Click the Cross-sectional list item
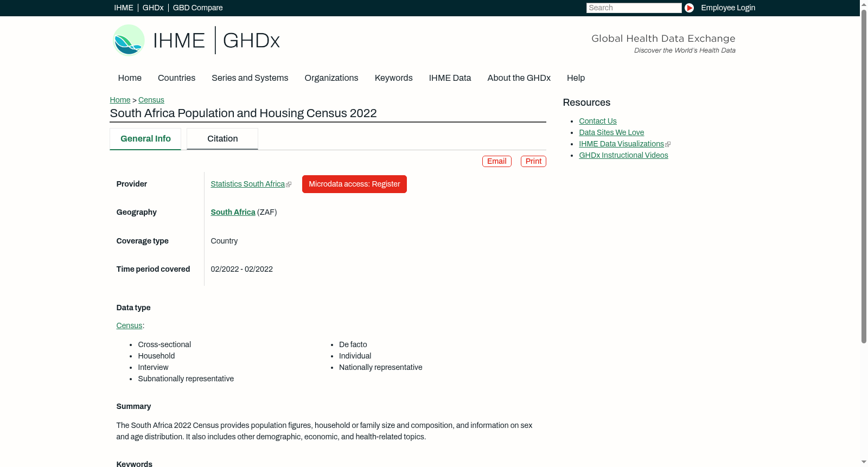868x467 pixels. (164, 344)
